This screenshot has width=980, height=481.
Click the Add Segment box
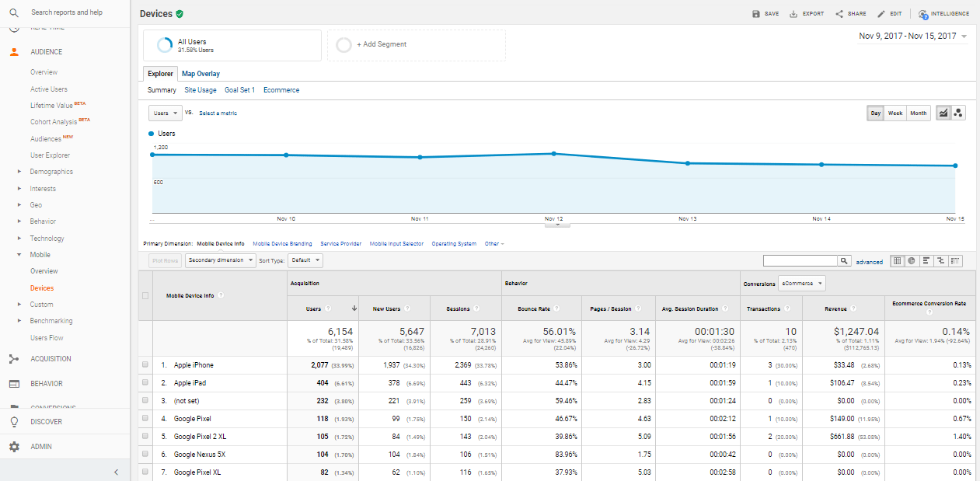417,45
